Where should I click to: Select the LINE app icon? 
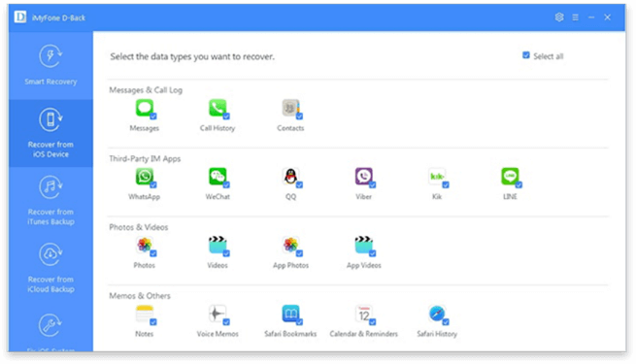click(510, 177)
